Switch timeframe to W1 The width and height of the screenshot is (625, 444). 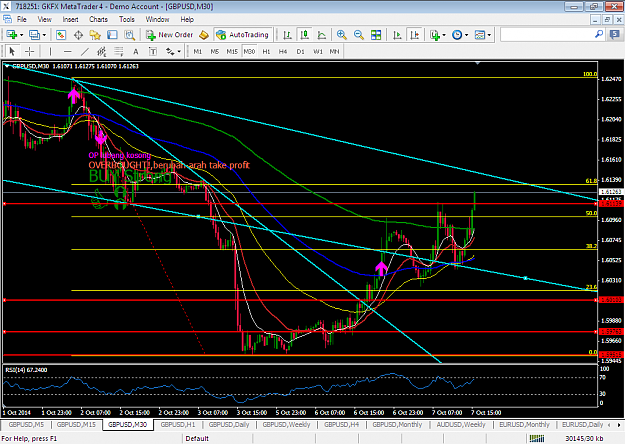(x=318, y=51)
